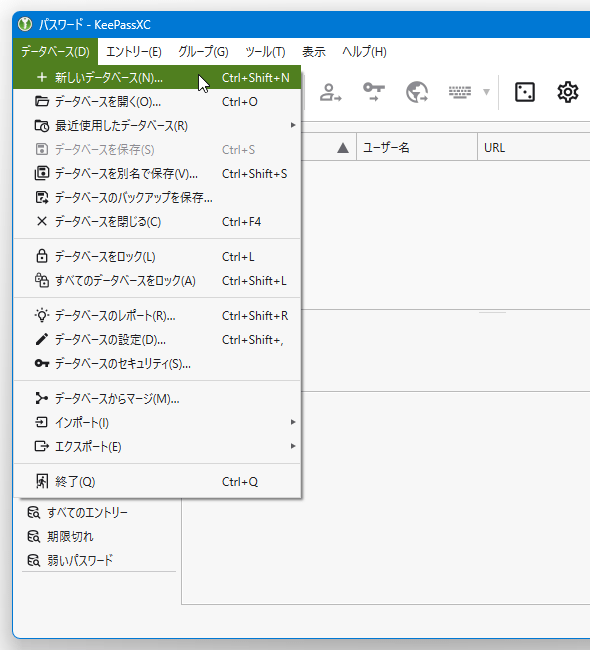The height and width of the screenshot is (650, 590).
Task: Expand the インポート submenu arrow
Action: (293, 422)
